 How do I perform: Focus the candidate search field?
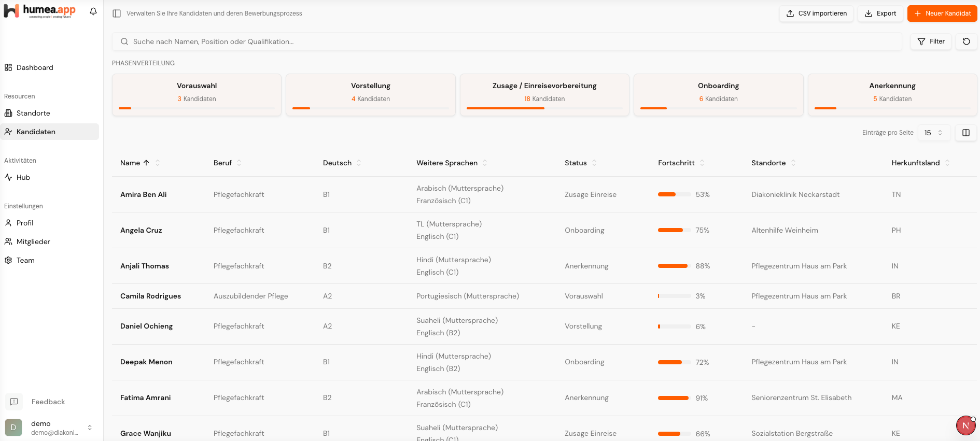pyautogui.click(x=507, y=41)
